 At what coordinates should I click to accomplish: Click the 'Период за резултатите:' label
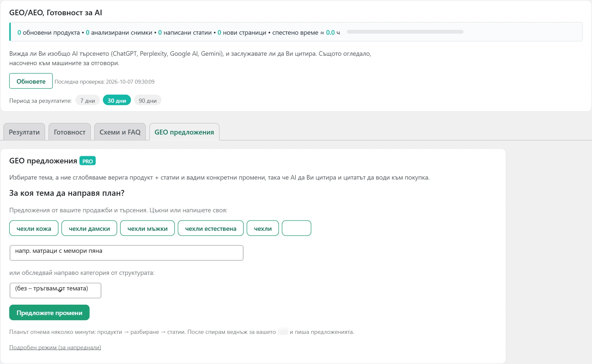coord(41,101)
